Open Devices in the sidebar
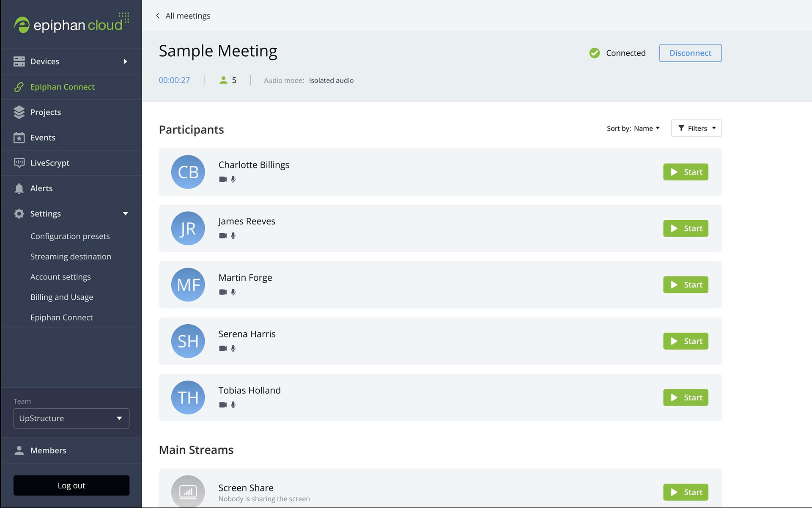Image resolution: width=812 pixels, height=508 pixels. pos(71,61)
